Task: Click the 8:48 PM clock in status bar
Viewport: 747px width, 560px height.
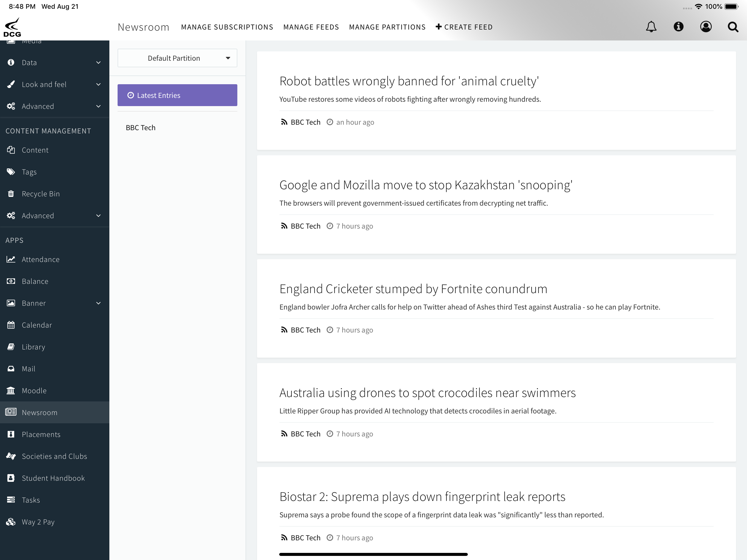Action: point(22,6)
